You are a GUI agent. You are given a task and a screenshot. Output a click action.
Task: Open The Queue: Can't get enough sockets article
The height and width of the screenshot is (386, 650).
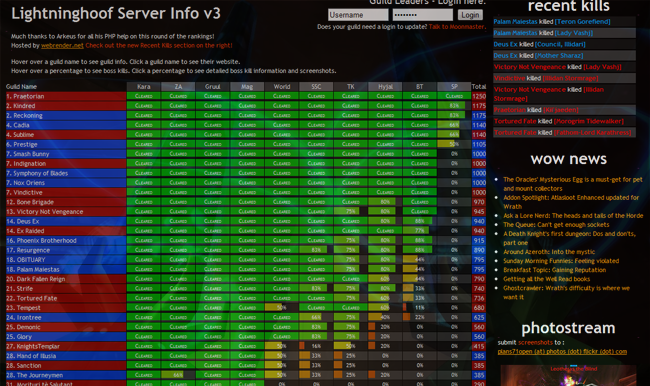pyautogui.click(x=556, y=225)
